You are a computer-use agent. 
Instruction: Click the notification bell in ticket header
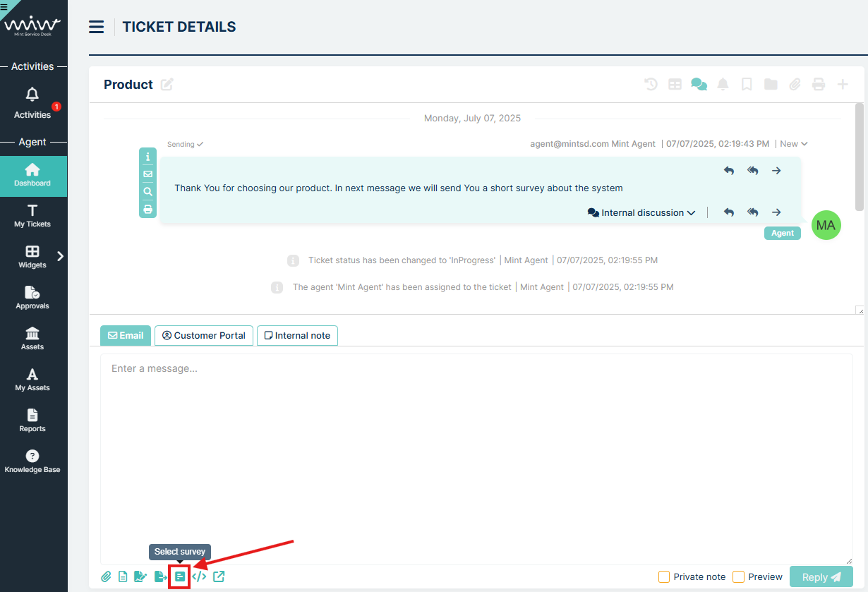click(723, 85)
